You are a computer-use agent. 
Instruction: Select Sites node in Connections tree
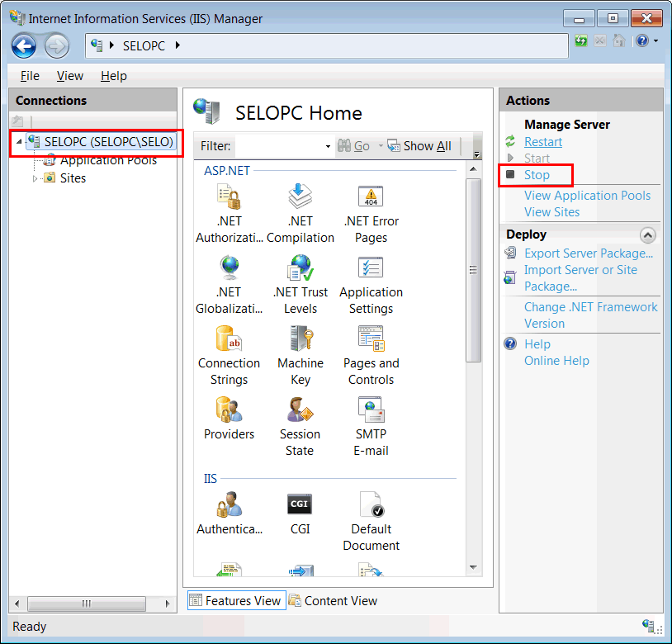pos(73,178)
